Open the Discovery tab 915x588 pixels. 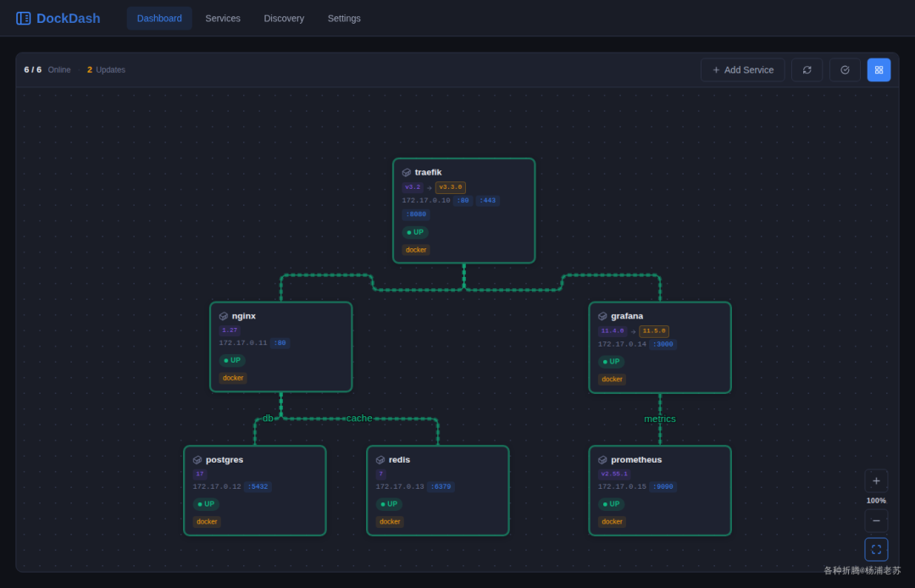tap(284, 18)
